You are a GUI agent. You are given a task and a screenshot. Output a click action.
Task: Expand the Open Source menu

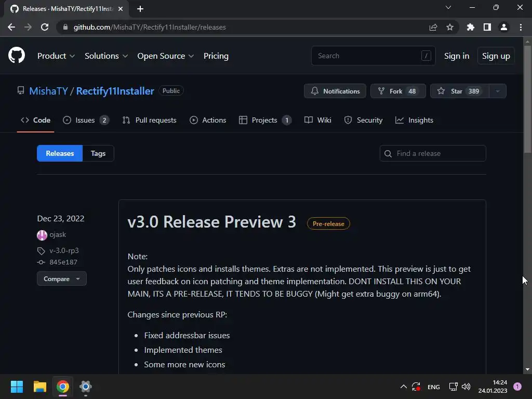[166, 56]
